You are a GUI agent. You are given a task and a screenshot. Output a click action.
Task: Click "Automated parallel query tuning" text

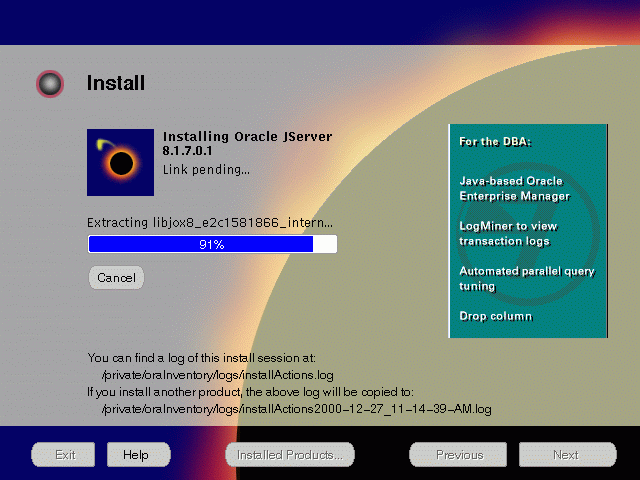pyautogui.click(x=527, y=279)
